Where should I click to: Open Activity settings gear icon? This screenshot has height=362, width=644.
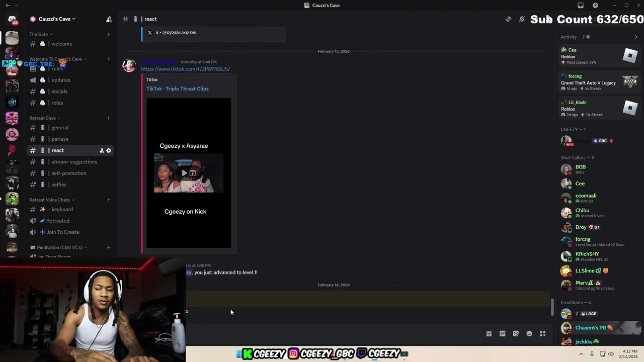(x=588, y=37)
